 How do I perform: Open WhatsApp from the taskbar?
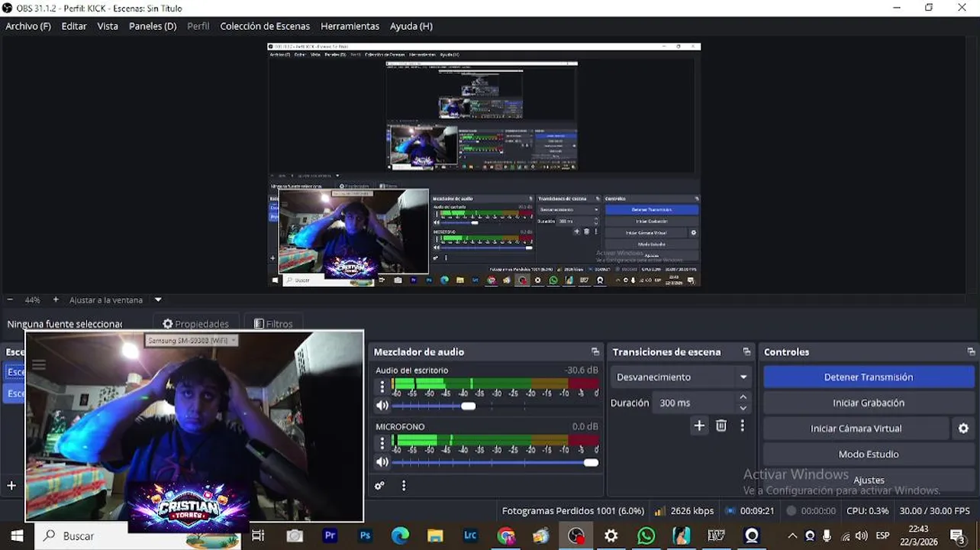coord(646,536)
